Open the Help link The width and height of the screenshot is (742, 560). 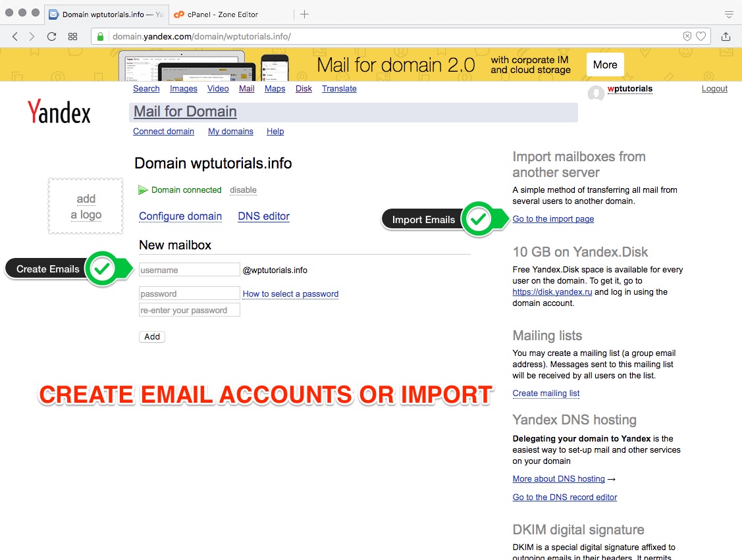[275, 132]
